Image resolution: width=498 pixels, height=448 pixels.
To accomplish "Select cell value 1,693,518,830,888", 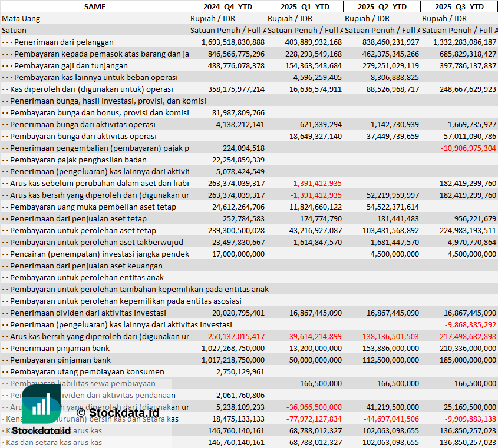I will (233, 42).
